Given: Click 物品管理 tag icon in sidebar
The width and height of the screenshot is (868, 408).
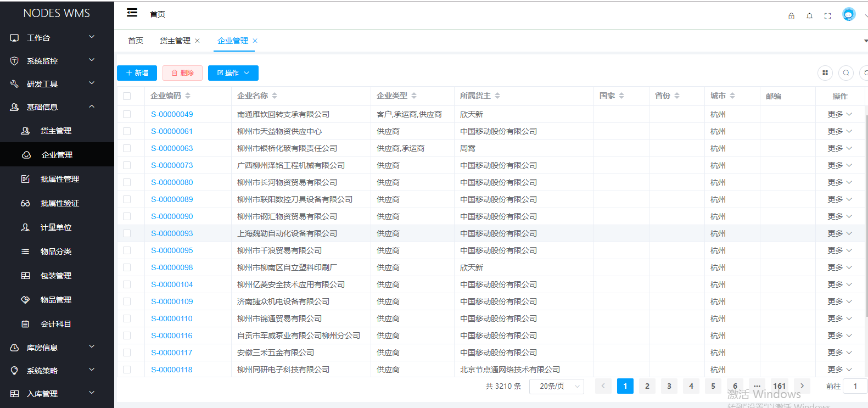Looking at the screenshot, I should coord(25,300).
